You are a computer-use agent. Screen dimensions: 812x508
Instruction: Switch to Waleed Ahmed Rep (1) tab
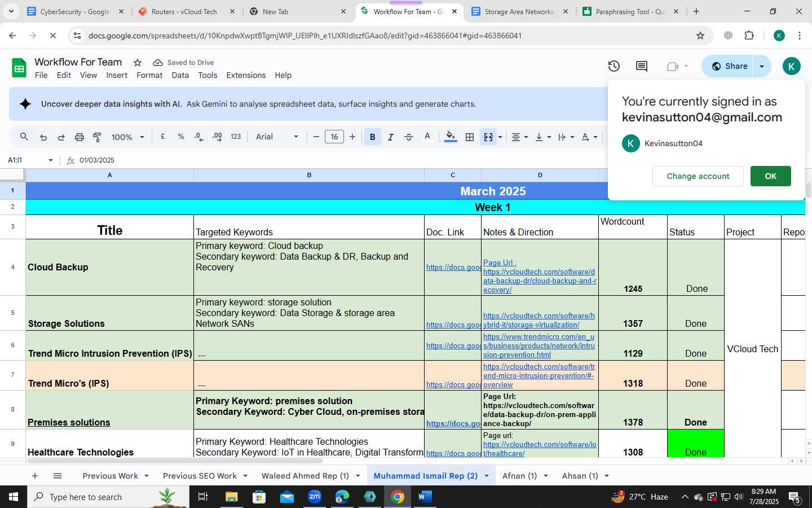pyautogui.click(x=305, y=476)
